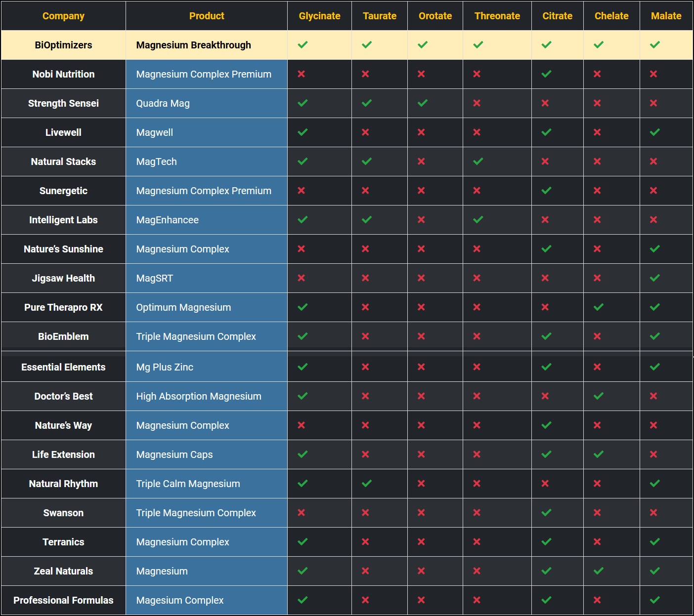Screen dimensions: 694x616
Task: Select the Optimum Magnesium product cell
Action: click(207, 307)
